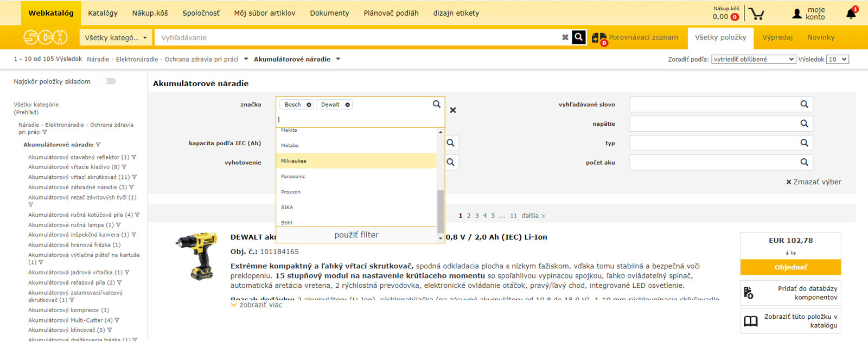Select SIKA in the brand list
Viewport: 868px width, 348px height.
click(x=356, y=207)
